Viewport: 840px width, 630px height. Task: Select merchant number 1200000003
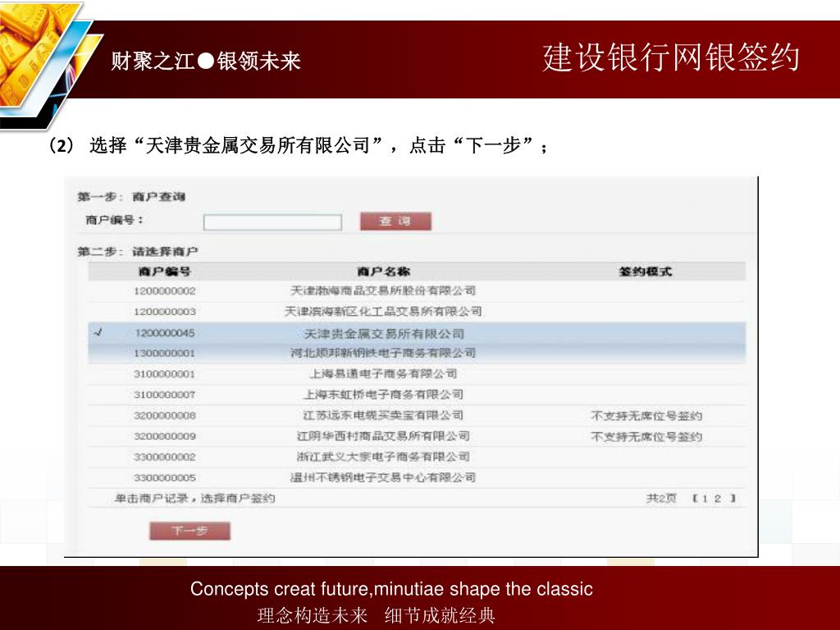coord(165,312)
